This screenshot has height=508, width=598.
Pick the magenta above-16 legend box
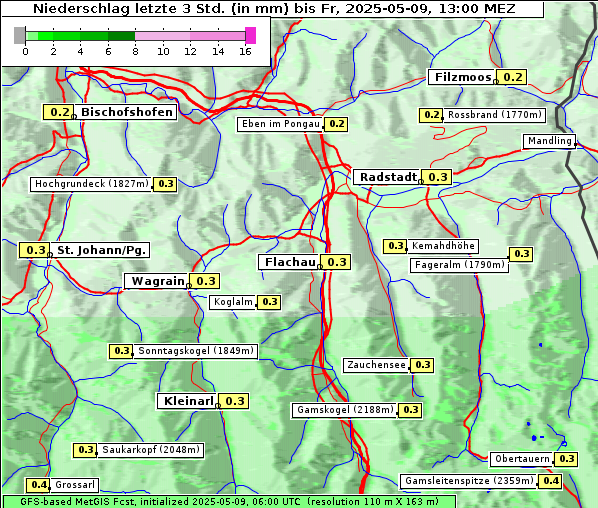tap(251, 35)
